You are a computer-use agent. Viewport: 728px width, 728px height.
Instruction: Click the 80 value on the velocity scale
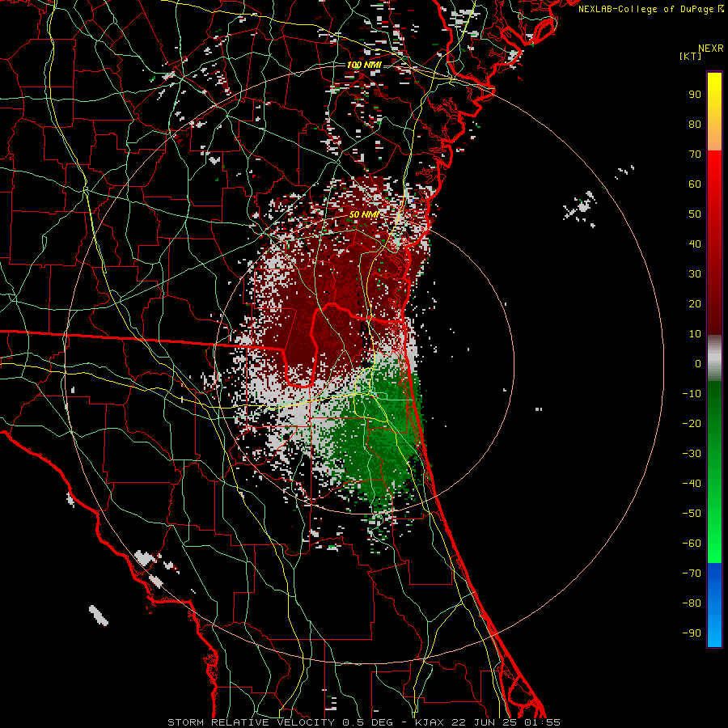[x=695, y=124]
